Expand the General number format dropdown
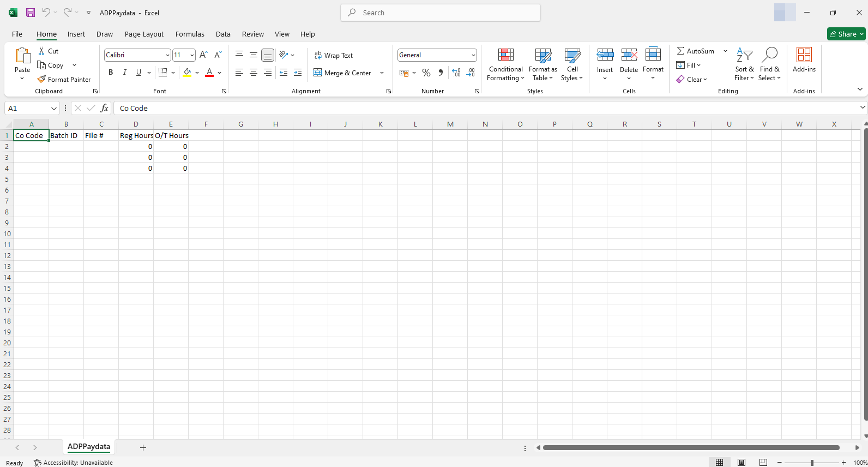Screen dimensions: 868x467 tap(473, 55)
